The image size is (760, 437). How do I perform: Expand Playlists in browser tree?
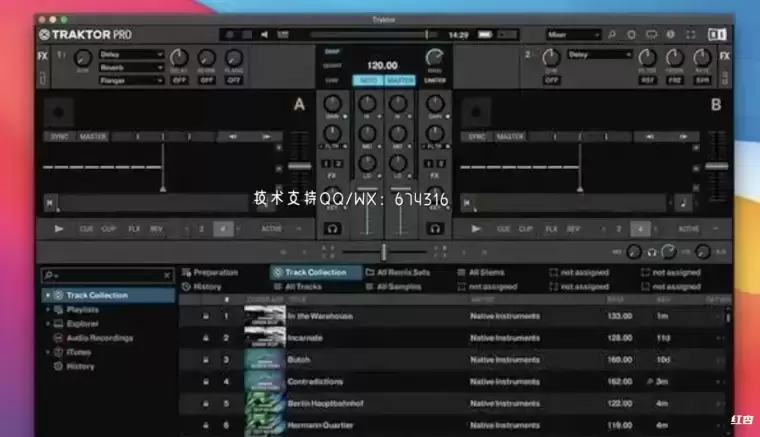(48, 309)
